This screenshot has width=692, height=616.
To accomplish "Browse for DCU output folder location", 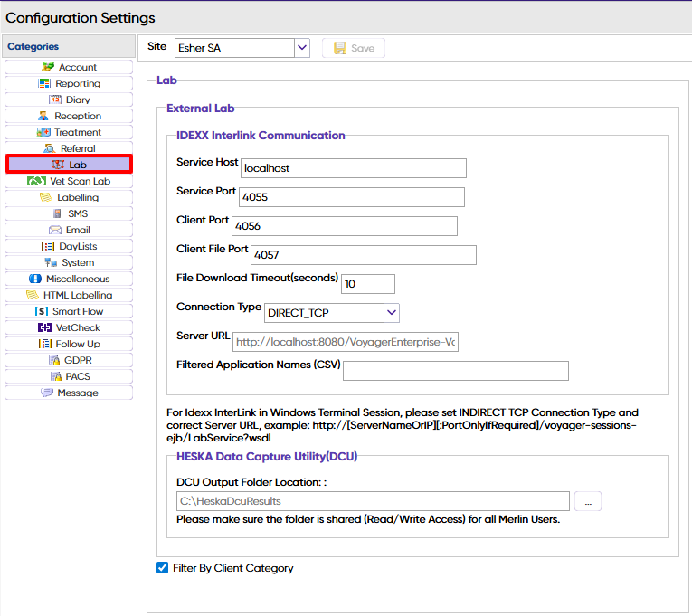I will [587, 501].
